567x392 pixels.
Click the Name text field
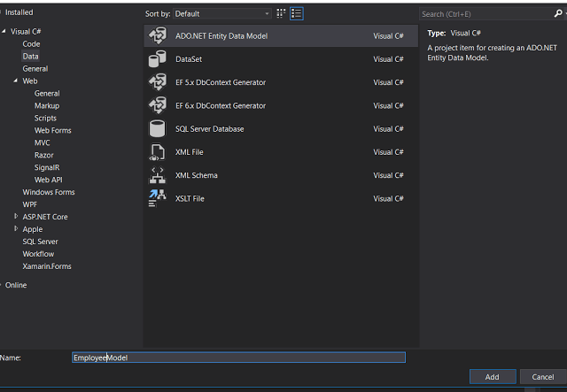pos(238,357)
